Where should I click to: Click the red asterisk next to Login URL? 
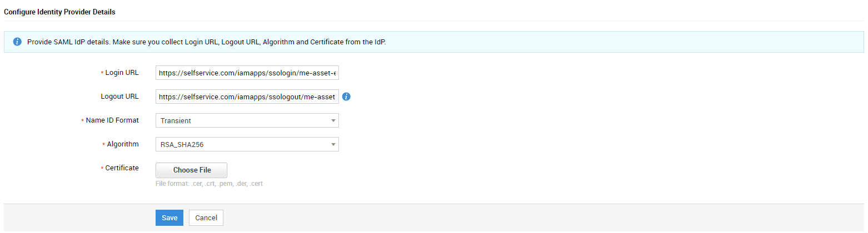[102, 73]
